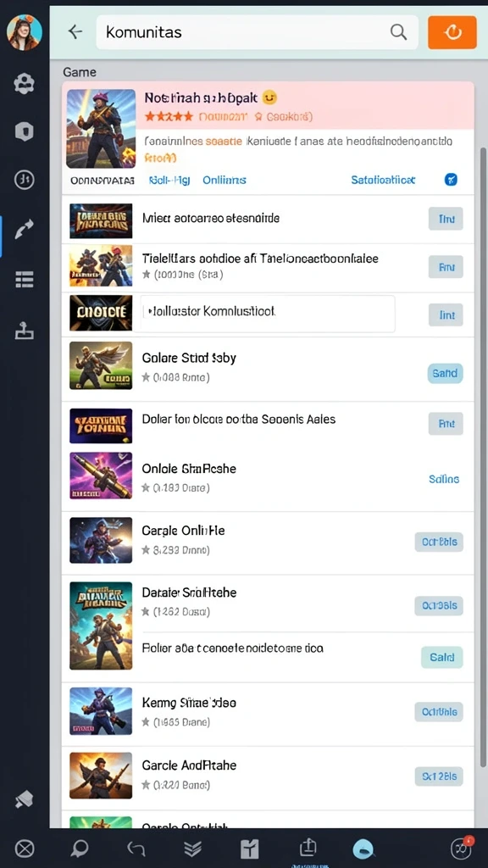The image size is (488, 868).
Task: Click the curved back arrow in bottom bar
Action: pos(136,848)
